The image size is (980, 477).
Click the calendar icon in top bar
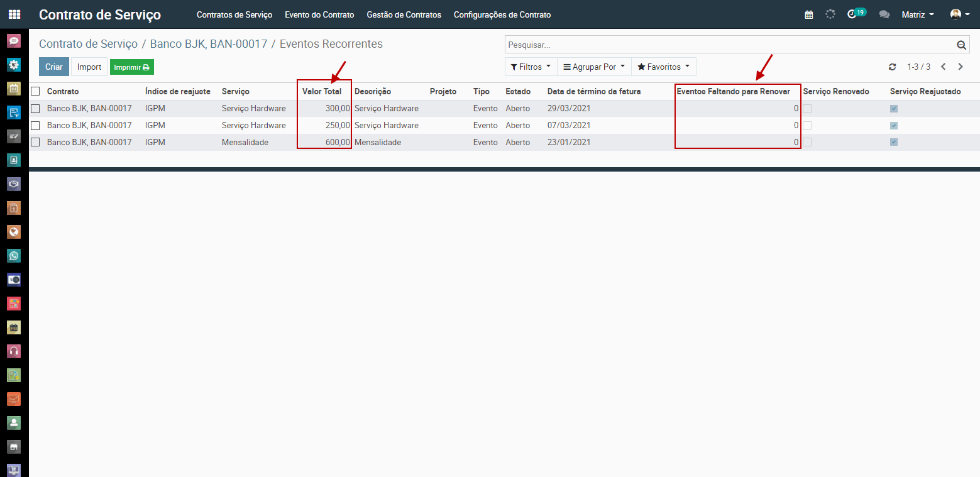[809, 14]
